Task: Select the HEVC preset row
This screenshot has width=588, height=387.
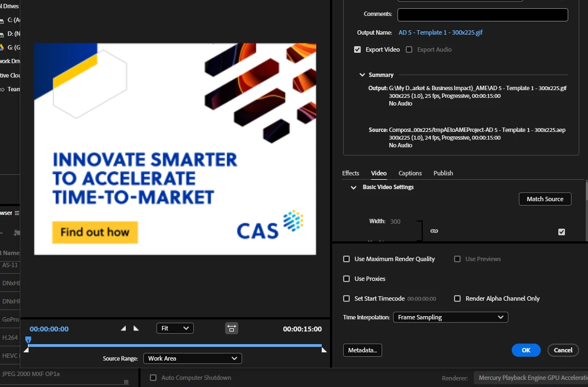Action: 10,356
